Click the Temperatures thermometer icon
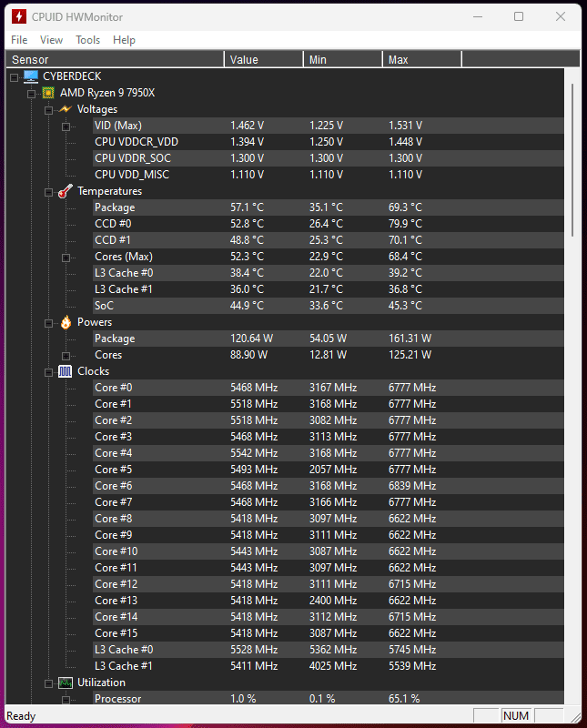Screen dimensions: 587x728 click(66, 191)
